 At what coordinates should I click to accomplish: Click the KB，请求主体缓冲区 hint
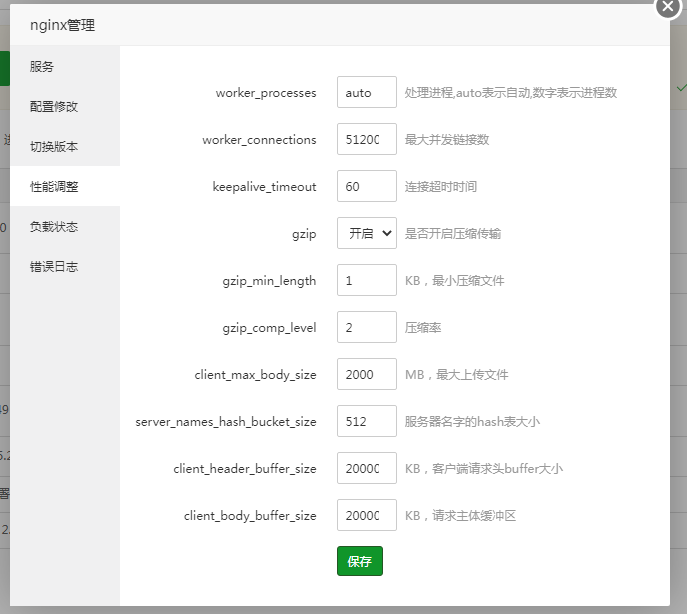tap(460, 515)
